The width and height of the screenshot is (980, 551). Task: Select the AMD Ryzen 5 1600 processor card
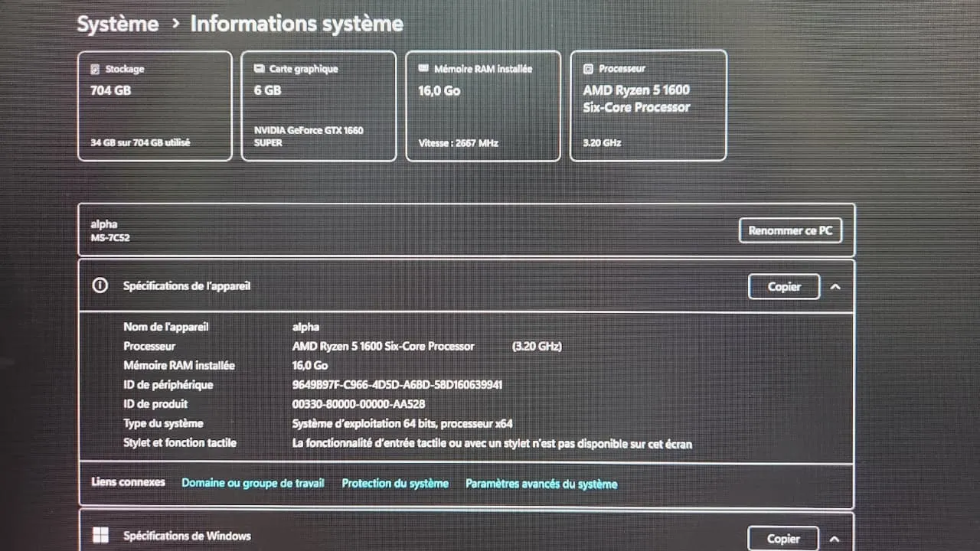point(648,106)
